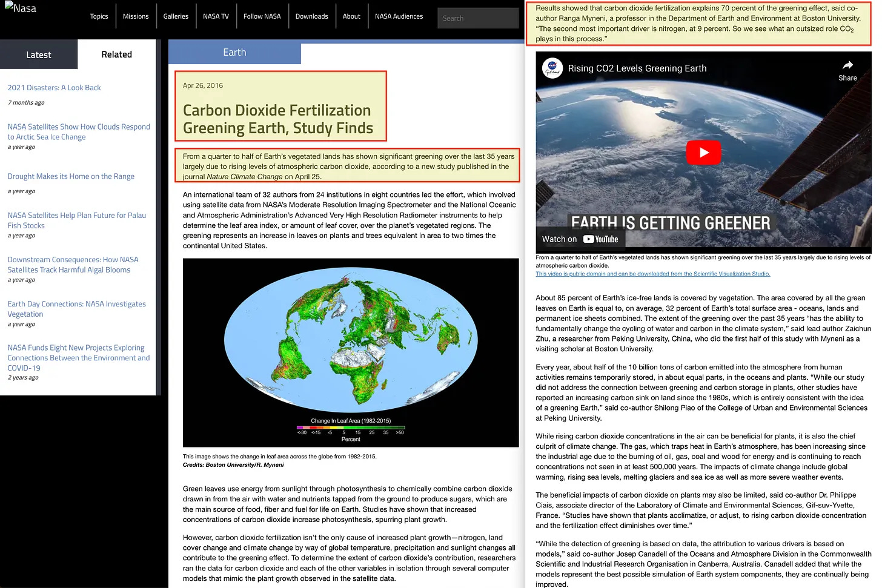Go to NASA TV

[216, 16]
